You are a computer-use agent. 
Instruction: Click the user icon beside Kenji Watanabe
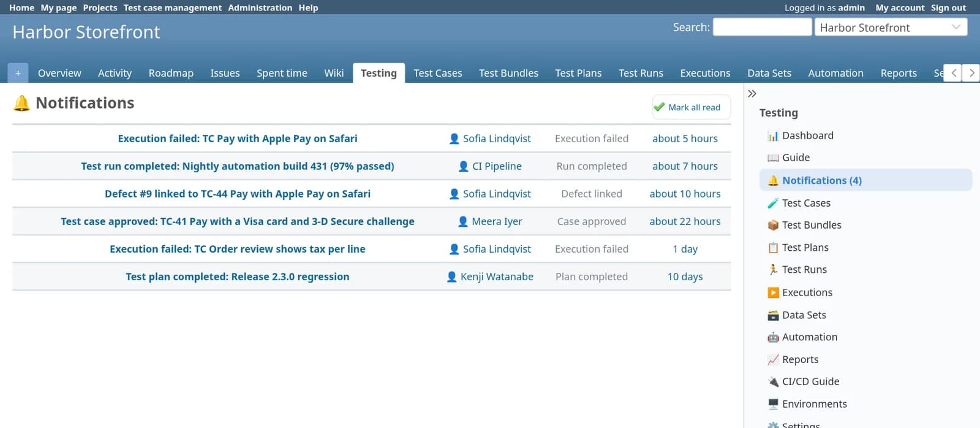(x=452, y=277)
